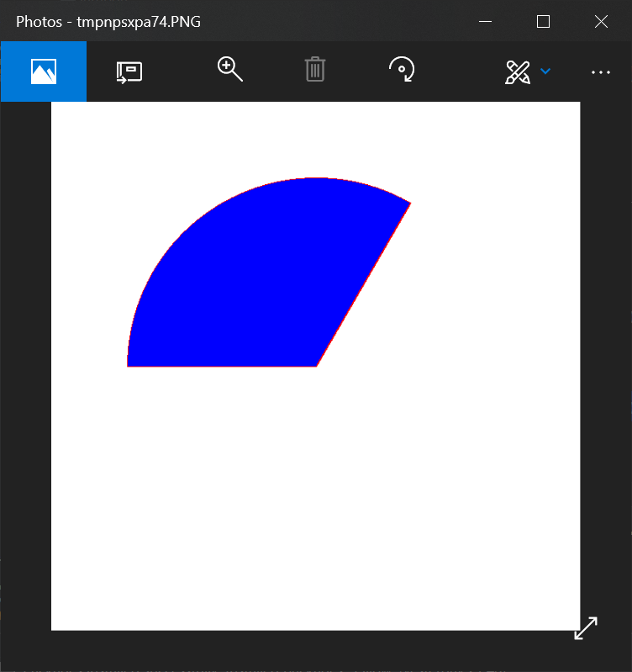
Task: Open the edit and create pencil icon
Action: pyautogui.click(x=518, y=72)
